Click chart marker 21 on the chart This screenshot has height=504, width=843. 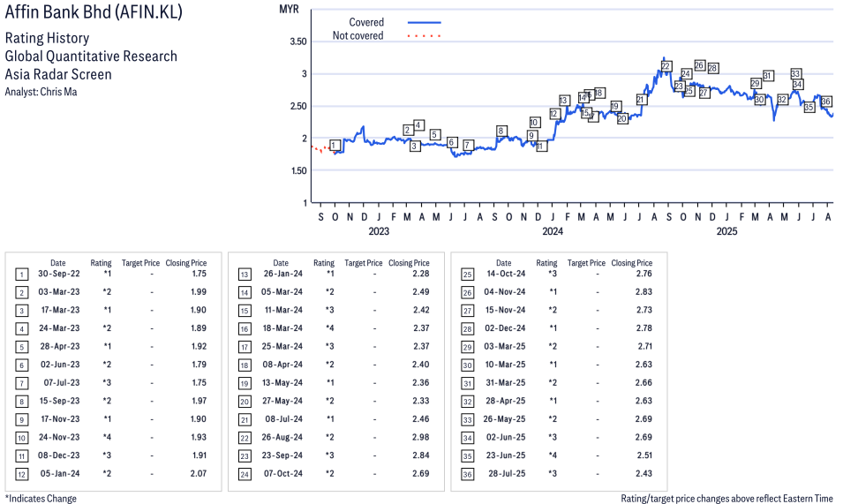[x=640, y=100]
